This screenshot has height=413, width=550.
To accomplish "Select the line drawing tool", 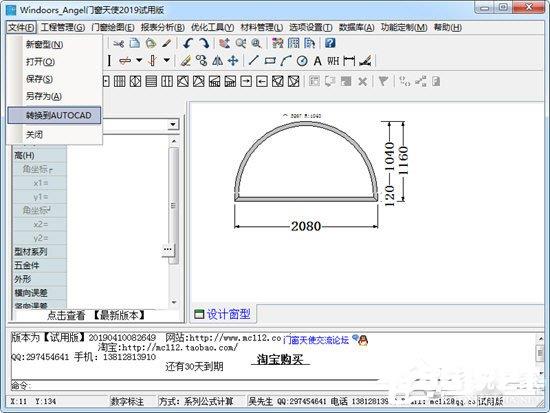I will pos(253,61).
